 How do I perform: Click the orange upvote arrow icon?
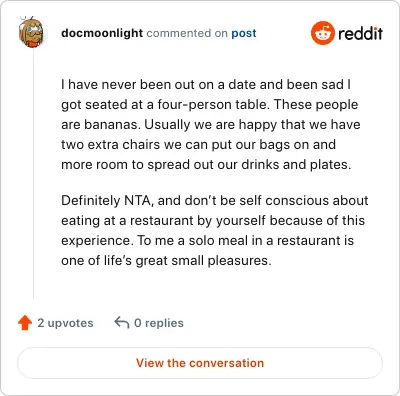tap(25, 323)
